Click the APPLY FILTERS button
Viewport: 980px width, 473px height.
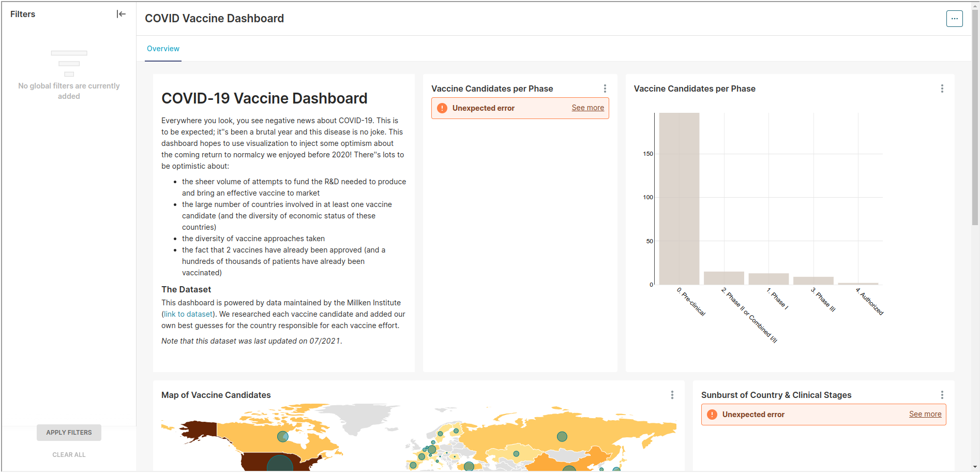69,433
